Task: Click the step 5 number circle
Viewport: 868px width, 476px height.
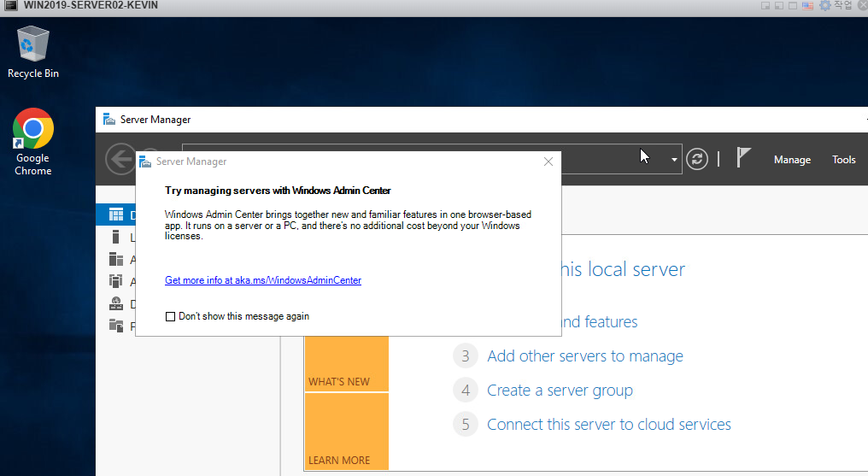Action: point(466,425)
